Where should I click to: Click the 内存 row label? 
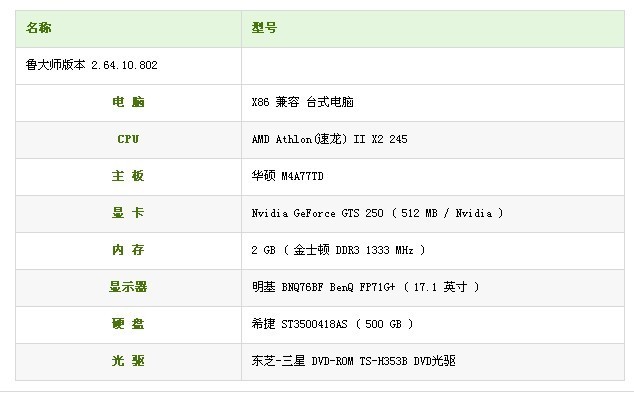click(128, 250)
